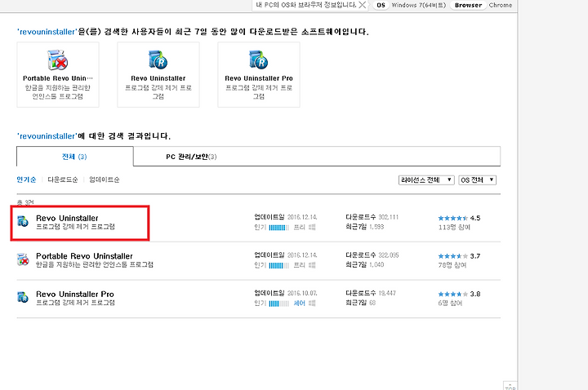
Task: Switch to the PC 관리/보안(3) tab
Action: click(x=191, y=157)
